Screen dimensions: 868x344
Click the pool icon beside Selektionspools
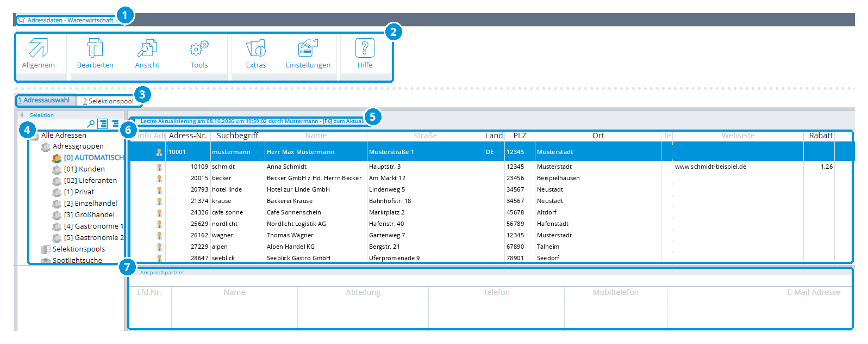point(46,249)
